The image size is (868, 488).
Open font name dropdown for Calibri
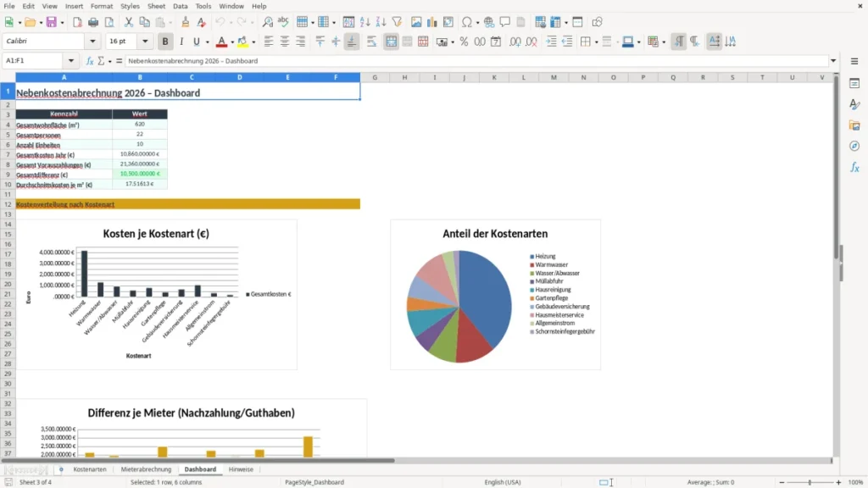tap(92, 42)
